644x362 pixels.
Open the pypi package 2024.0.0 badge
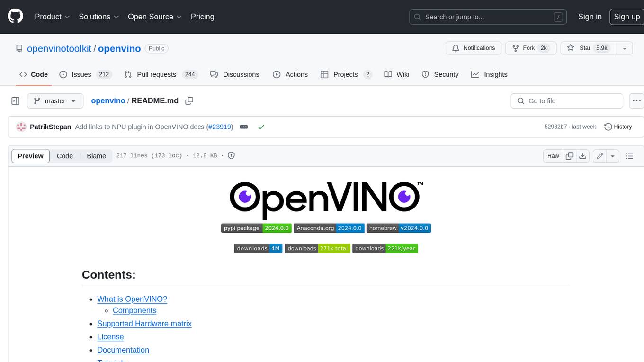[256, 228]
